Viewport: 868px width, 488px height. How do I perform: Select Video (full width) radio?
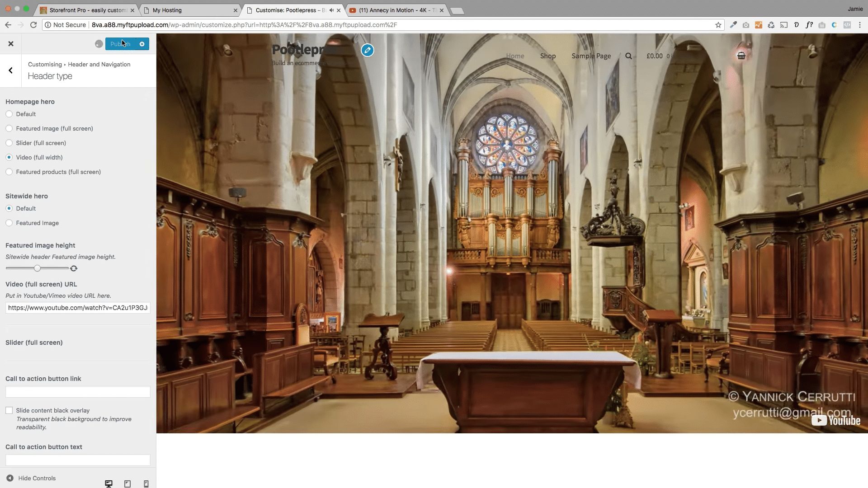click(9, 158)
